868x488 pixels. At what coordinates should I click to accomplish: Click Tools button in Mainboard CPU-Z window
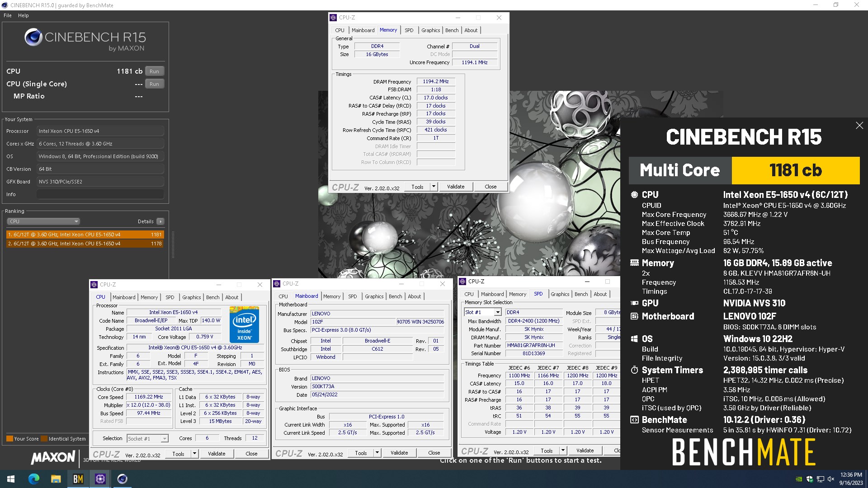(x=361, y=453)
